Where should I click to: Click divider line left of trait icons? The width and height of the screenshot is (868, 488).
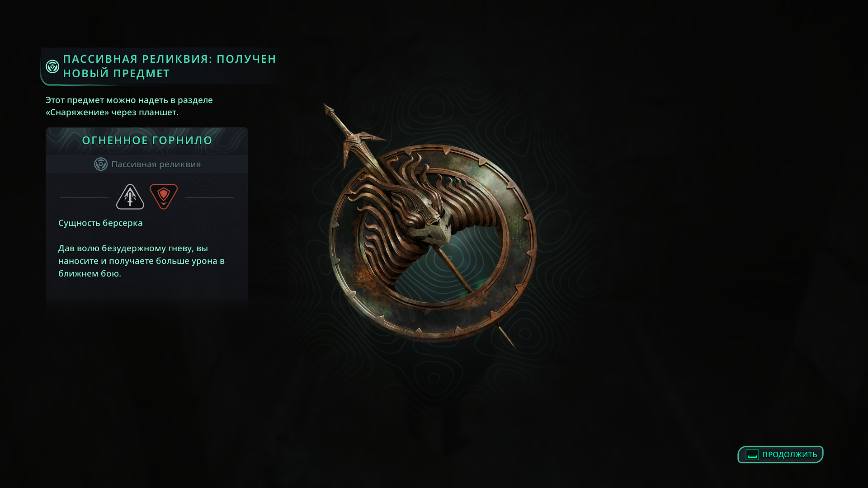84,197
